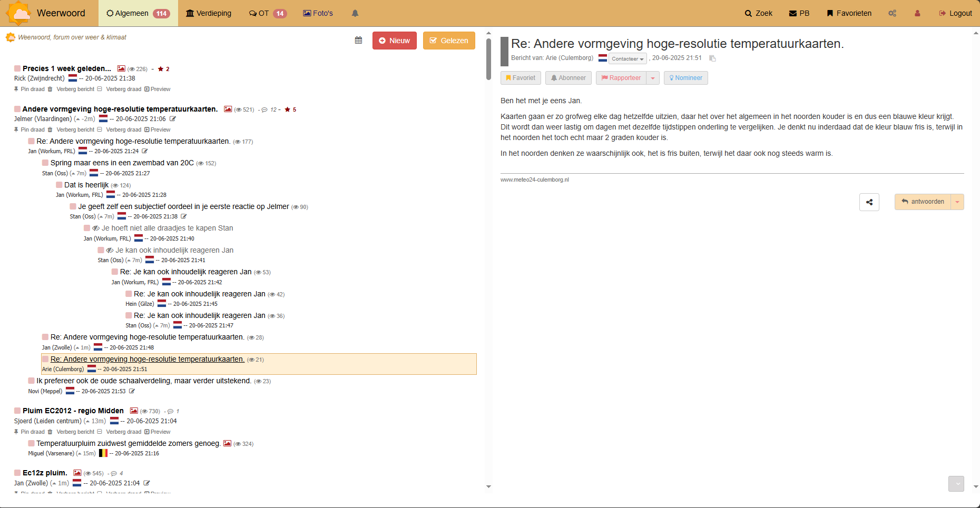Image resolution: width=980 pixels, height=508 pixels.
Task: Click edit icon next to Jan (Workum) 21:24
Action: (145, 151)
